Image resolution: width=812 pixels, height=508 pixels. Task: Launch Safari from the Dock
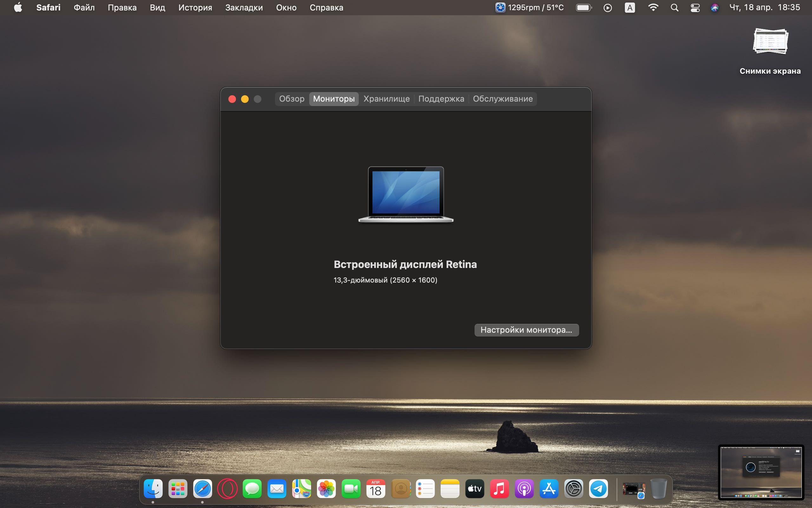[202, 489]
